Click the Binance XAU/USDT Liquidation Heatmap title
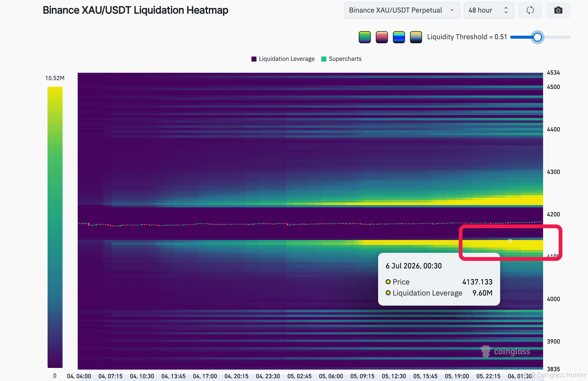Image resolution: width=588 pixels, height=381 pixels. (136, 10)
